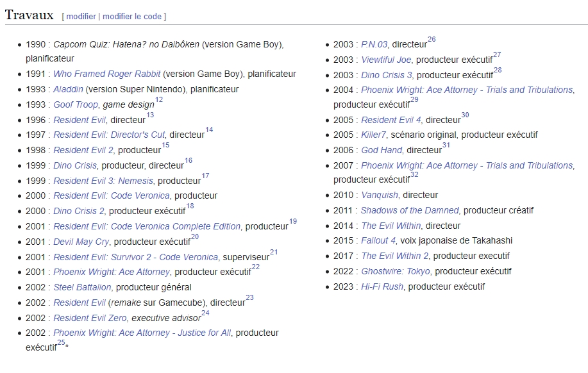588x373 pixels.
Task: Click footnote 31 after God Hand
Action: (x=446, y=145)
